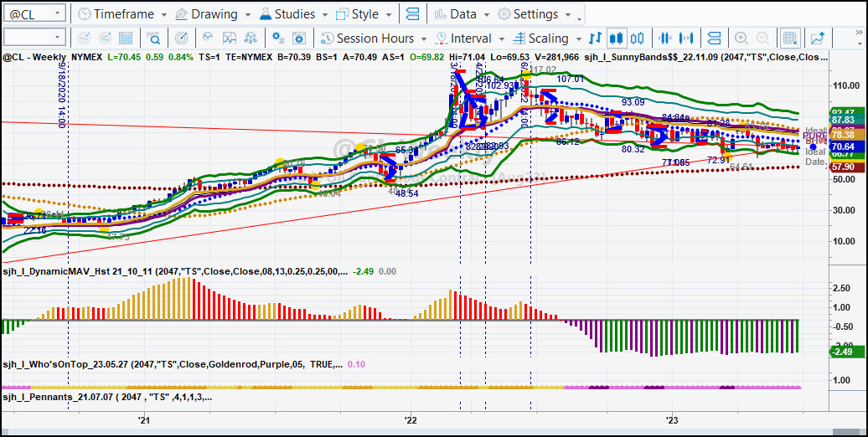Click the 110.00 price axis label
The height and width of the screenshot is (437, 868).
pyautogui.click(x=845, y=87)
